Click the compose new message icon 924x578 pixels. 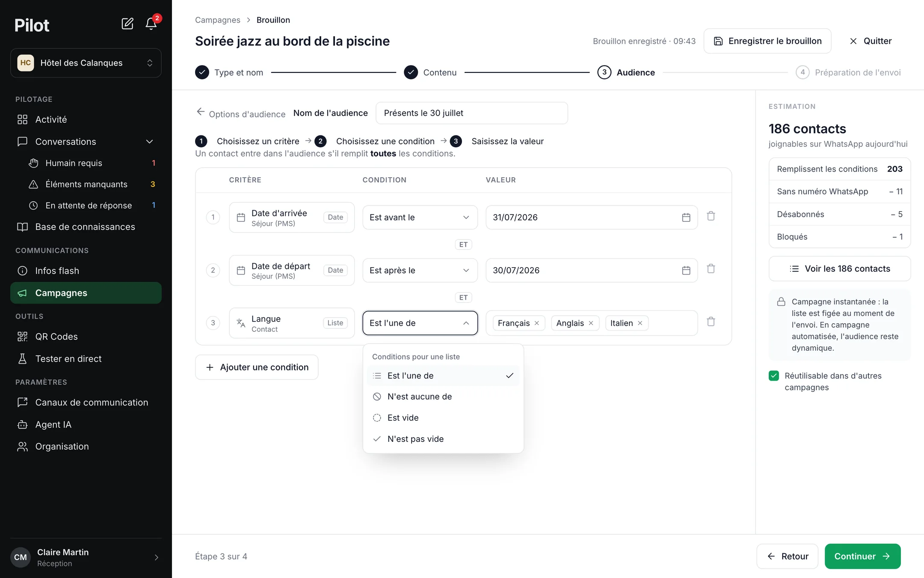pos(127,24)
